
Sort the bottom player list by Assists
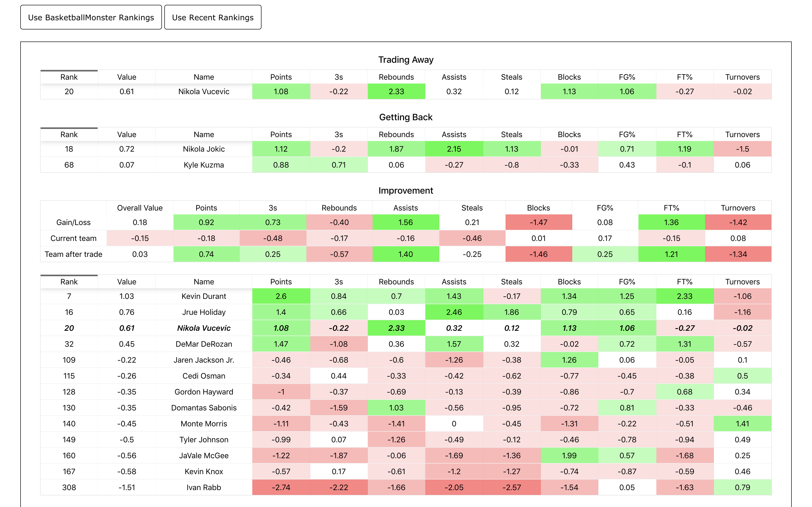click(454, 282)
